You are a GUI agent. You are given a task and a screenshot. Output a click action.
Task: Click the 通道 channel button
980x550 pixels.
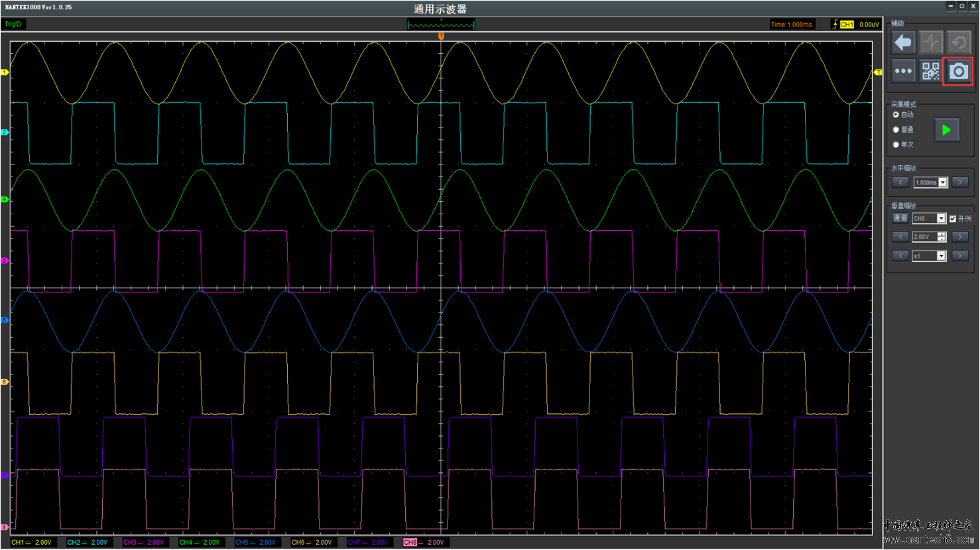coord(900,218)
